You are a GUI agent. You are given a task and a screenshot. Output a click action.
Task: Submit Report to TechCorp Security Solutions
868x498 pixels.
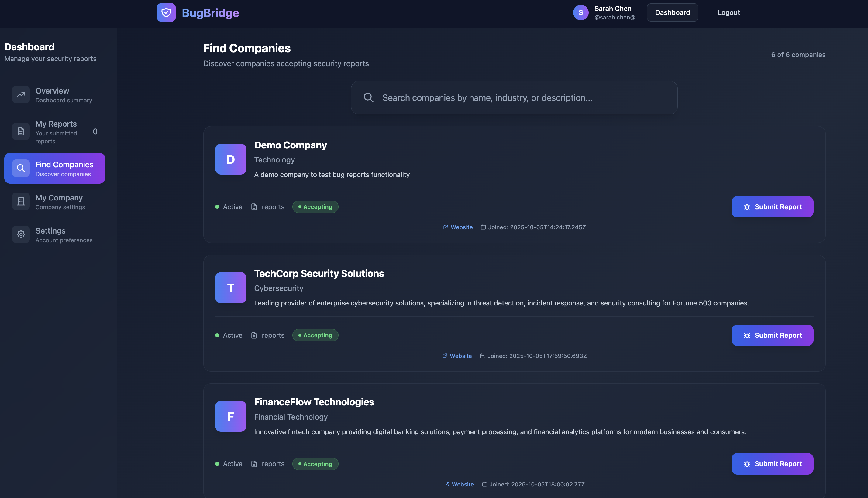[772, 335]
